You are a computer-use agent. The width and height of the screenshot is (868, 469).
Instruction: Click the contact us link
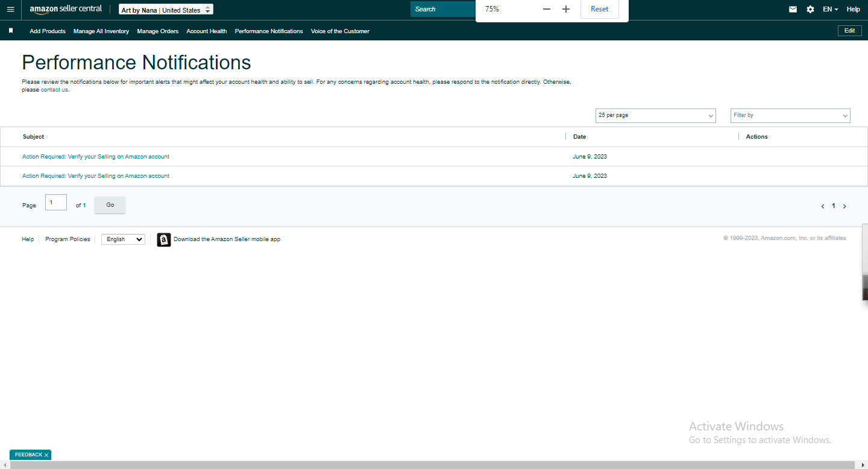click(x=54, y=90)
